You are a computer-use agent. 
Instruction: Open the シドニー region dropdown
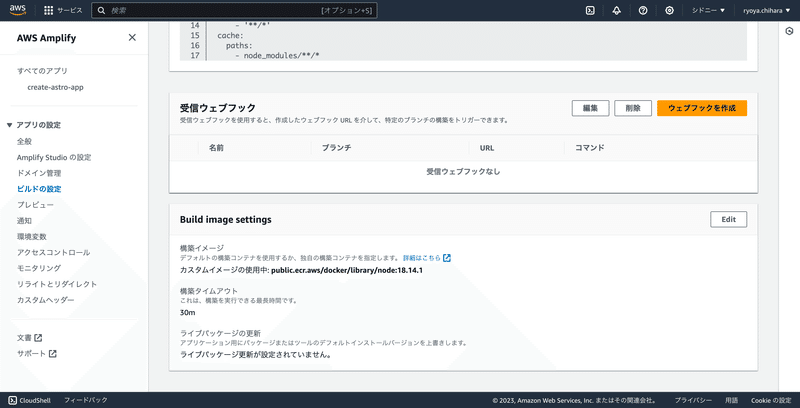[708, 10]
